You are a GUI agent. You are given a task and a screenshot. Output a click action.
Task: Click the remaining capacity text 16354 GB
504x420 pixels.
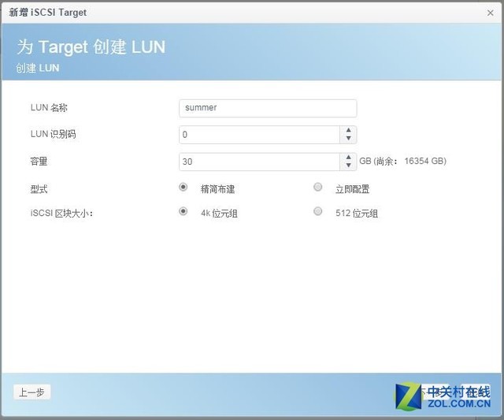pyautogui.click(x=425, y=161)
